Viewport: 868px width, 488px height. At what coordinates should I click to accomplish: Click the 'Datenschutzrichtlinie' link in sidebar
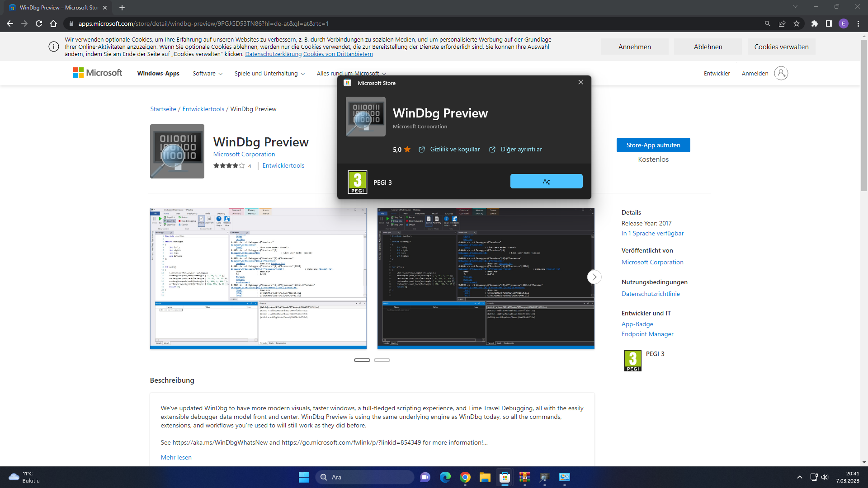[x=651, y=294]
